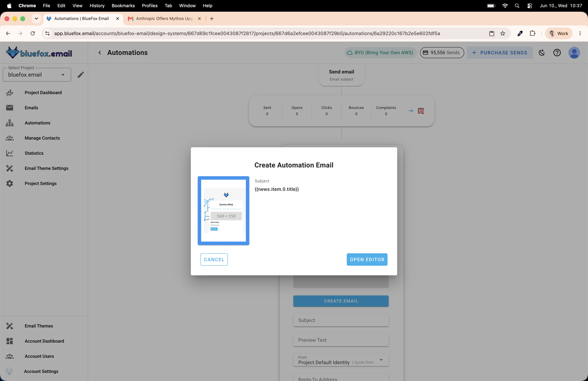Open Account Settings fox icon
Viewport: 588px width, 381px height.
tap(9, 371)
